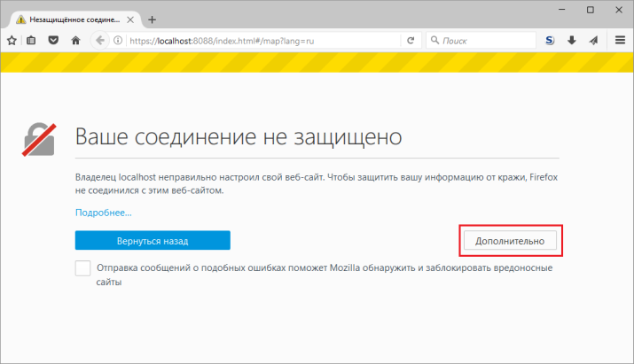
Task: Click the magnifier icon in search box
Action: (x=434, y=41)
